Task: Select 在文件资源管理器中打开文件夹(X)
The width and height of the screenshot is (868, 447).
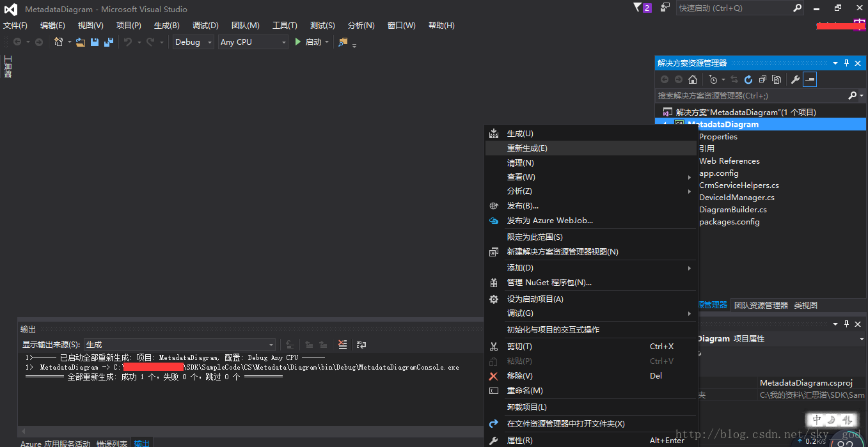Action: [591, 424]
